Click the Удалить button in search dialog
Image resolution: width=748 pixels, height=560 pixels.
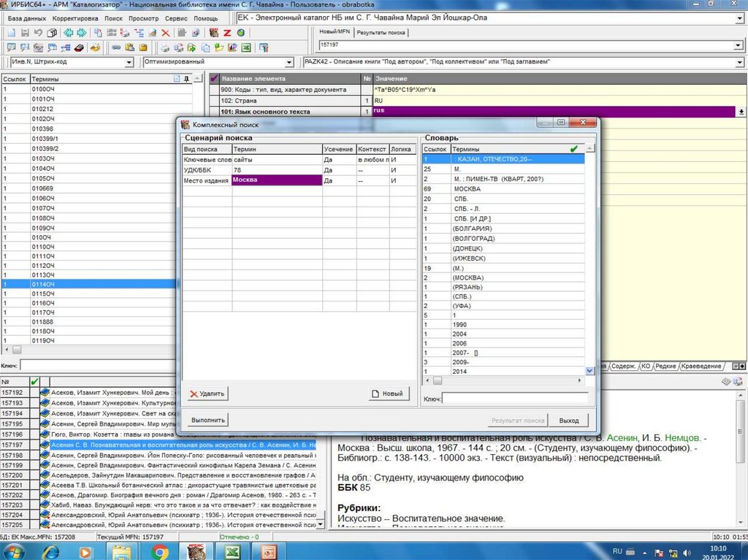(207, 394)
